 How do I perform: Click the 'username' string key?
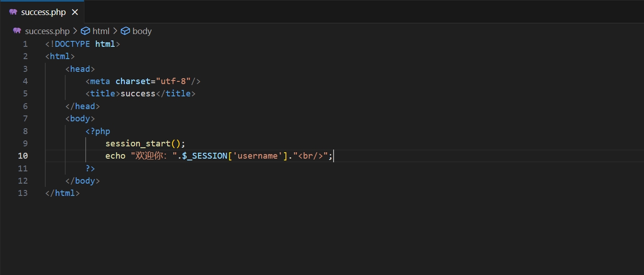[257, 156]
